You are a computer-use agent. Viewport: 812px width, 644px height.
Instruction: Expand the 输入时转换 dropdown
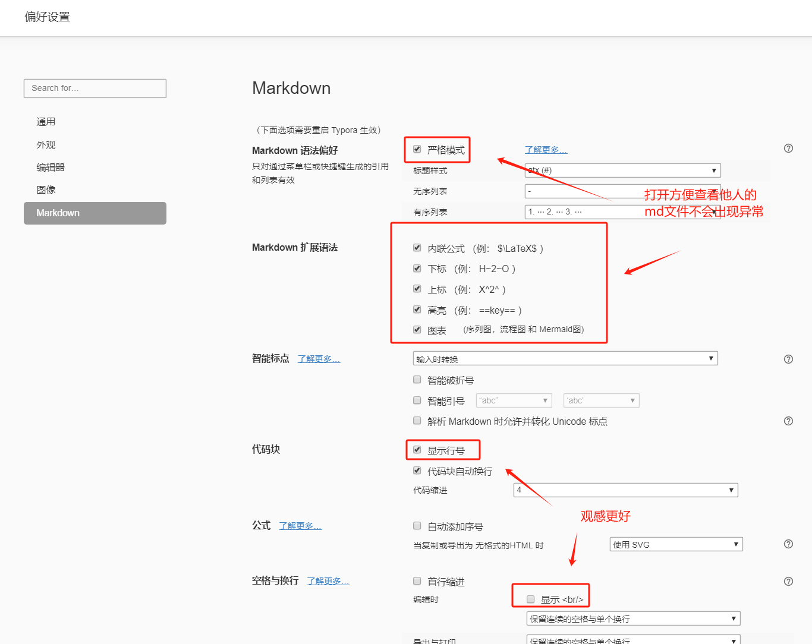coord(565,359)
